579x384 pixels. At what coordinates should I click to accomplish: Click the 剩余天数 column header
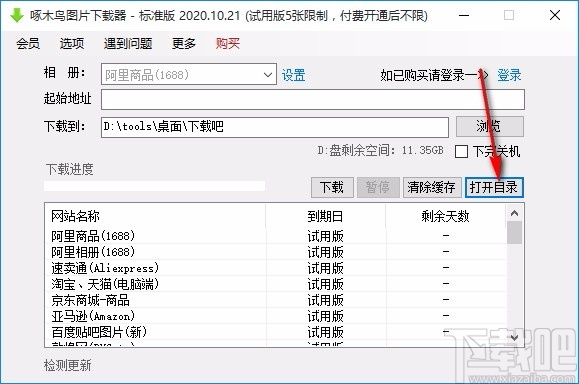pos(446,216)
